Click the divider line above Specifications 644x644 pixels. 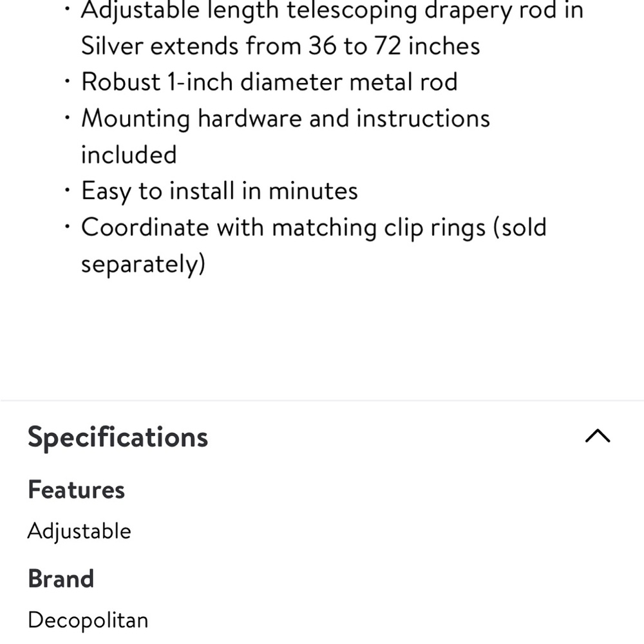point(322,400)
